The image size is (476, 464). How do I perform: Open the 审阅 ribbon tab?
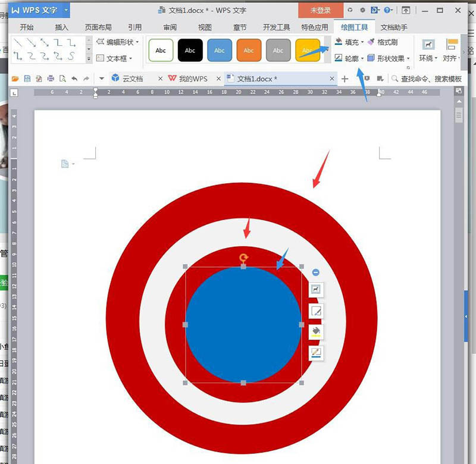click(x=170, y=27)
